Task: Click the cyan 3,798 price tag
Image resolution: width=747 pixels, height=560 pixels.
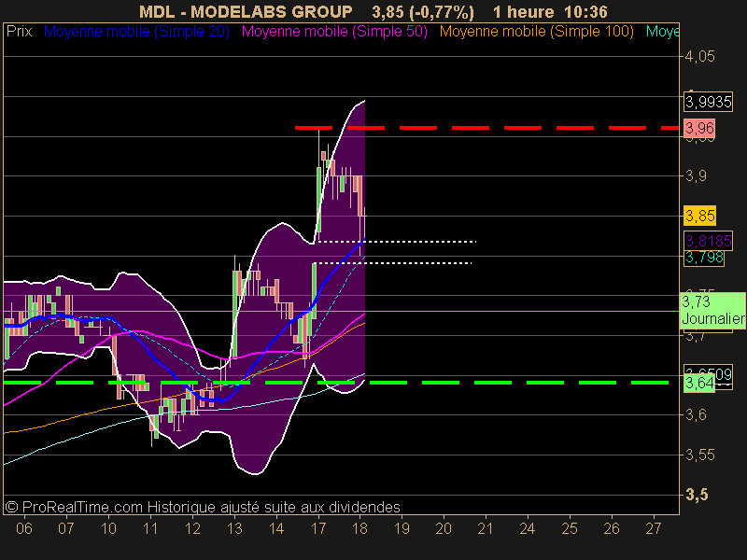Action: click(x=704, y=258)
